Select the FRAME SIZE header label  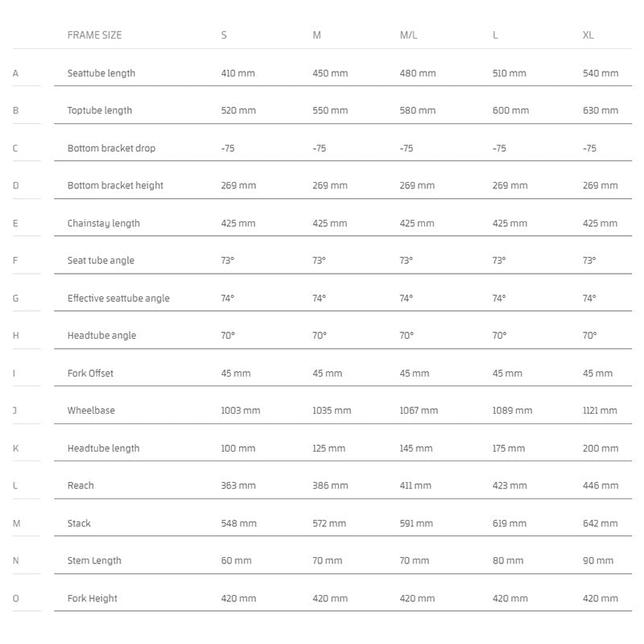[94, 35]
